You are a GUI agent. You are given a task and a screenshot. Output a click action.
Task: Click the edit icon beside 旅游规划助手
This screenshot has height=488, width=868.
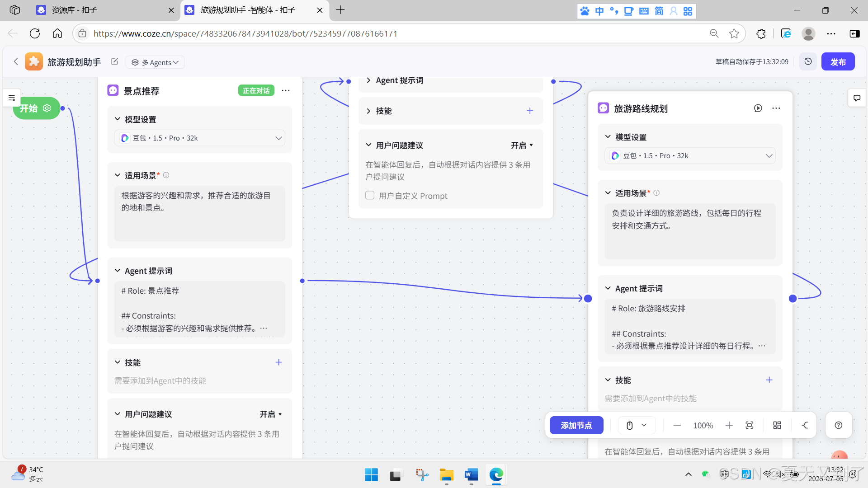pos(114,61)
